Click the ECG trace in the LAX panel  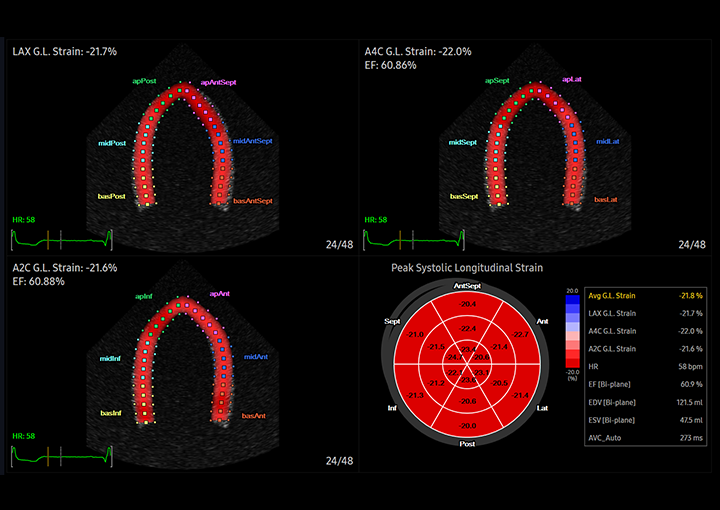pyautogui.click(x=60, y=239)
